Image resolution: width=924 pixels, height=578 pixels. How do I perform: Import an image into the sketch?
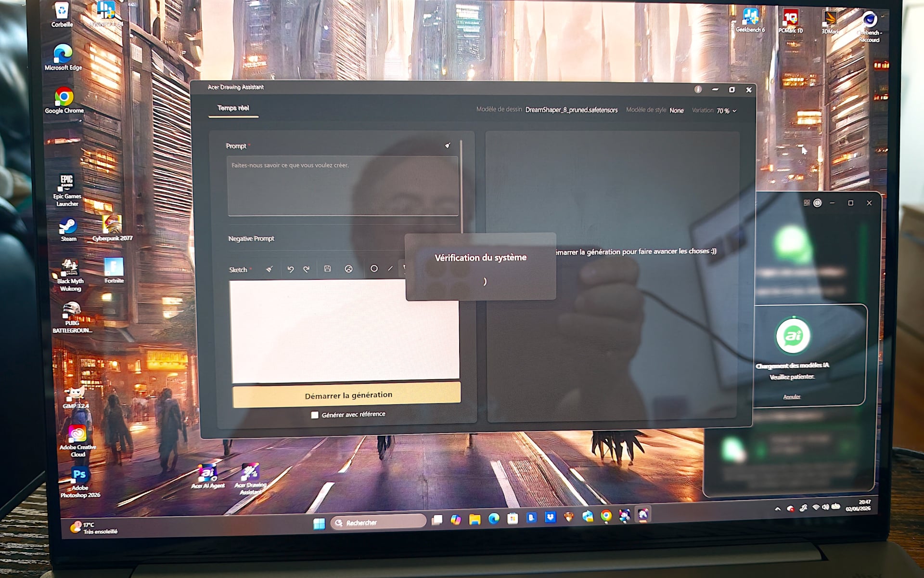(349, 269)
